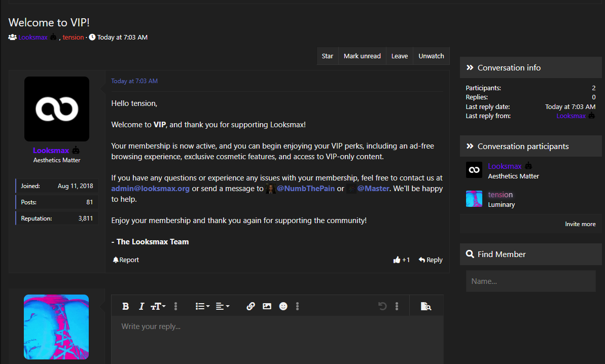Open the text alignment dropdown

tap(223, 306)
